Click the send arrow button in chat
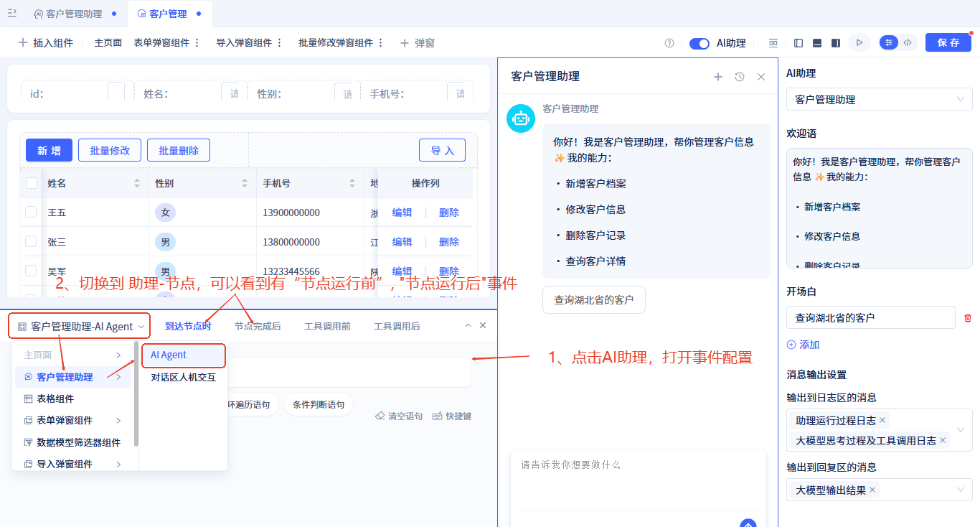This screenshot has width=980, height=527. tap(748, 525)
